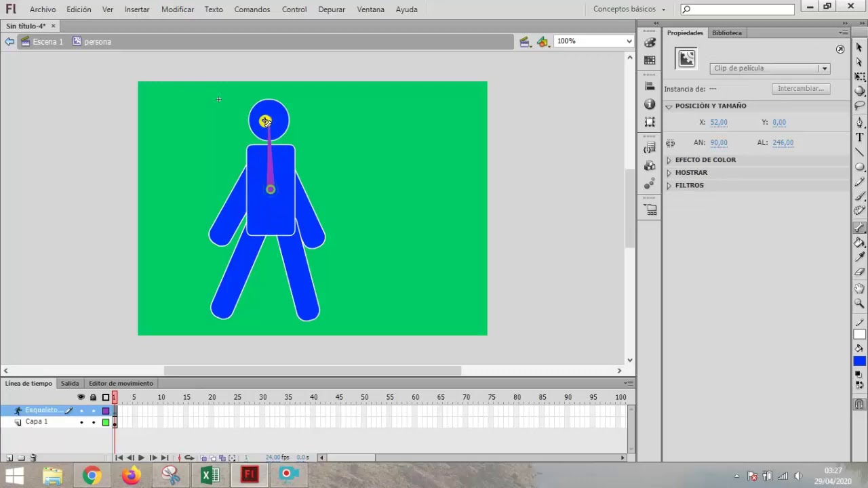Open the Transform panel icon
Screen dimensions: 868x488
[x=650, y=122]
